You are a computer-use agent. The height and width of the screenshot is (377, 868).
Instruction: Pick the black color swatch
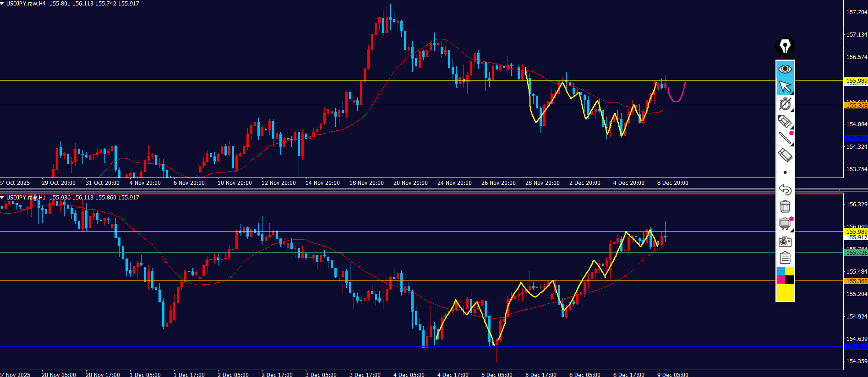pyautogui.click(x=790, y=280)
